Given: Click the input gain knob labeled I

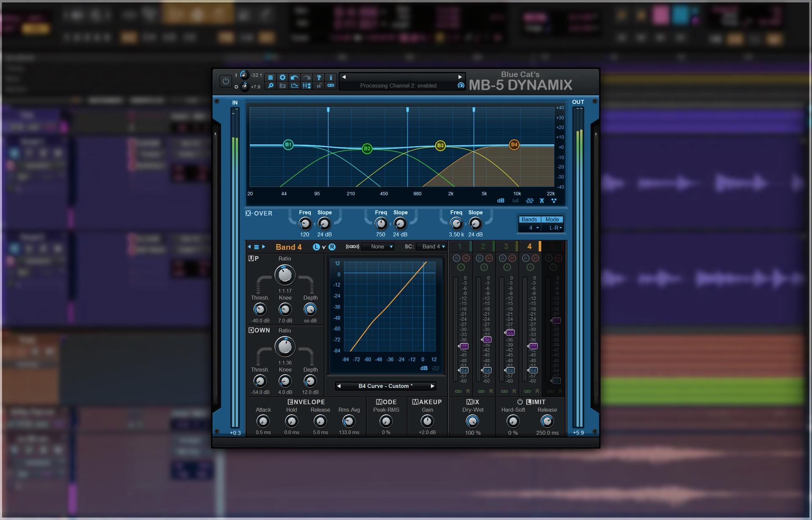Looking at the screenshot, I should (x=244, y=75).
